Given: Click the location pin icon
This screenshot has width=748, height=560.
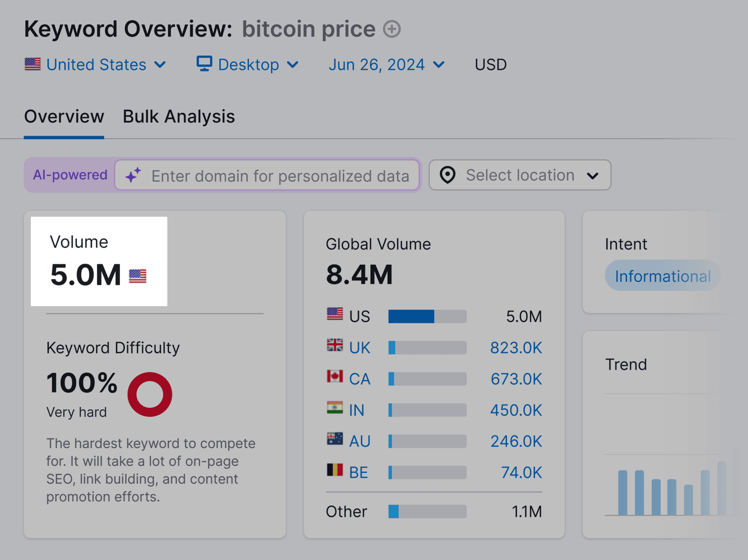Looking at the screenshot, I should [447, 175].
